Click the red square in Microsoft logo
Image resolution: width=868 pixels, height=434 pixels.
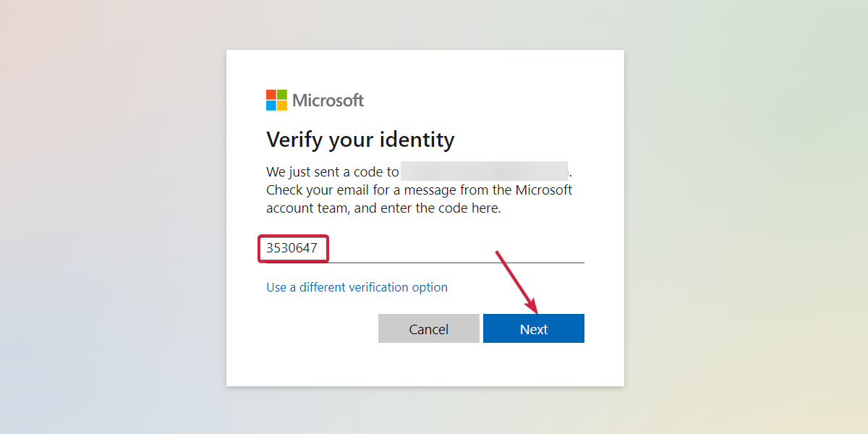(271, 95)
